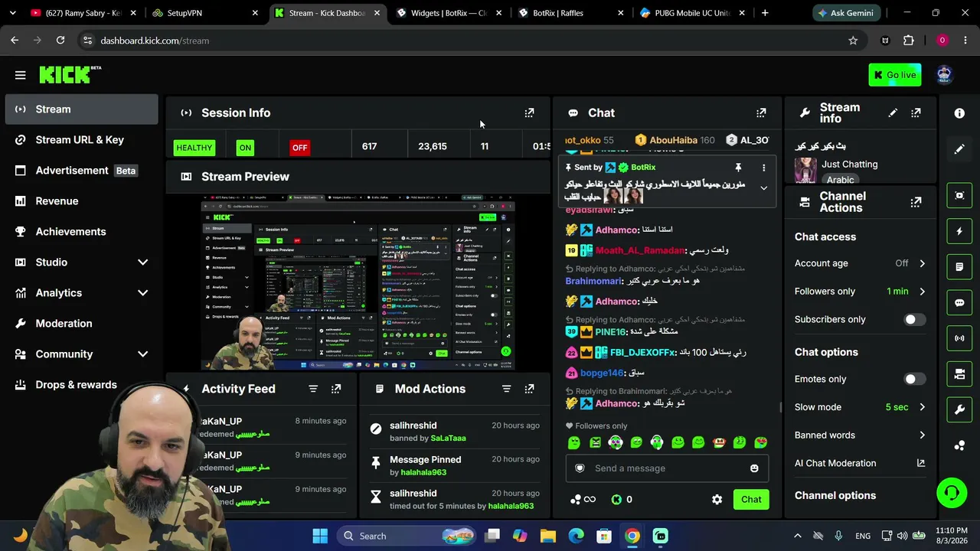Open the hamburger navigation menu
Viewport: 980px width, 551px height.
pos(21,75)
